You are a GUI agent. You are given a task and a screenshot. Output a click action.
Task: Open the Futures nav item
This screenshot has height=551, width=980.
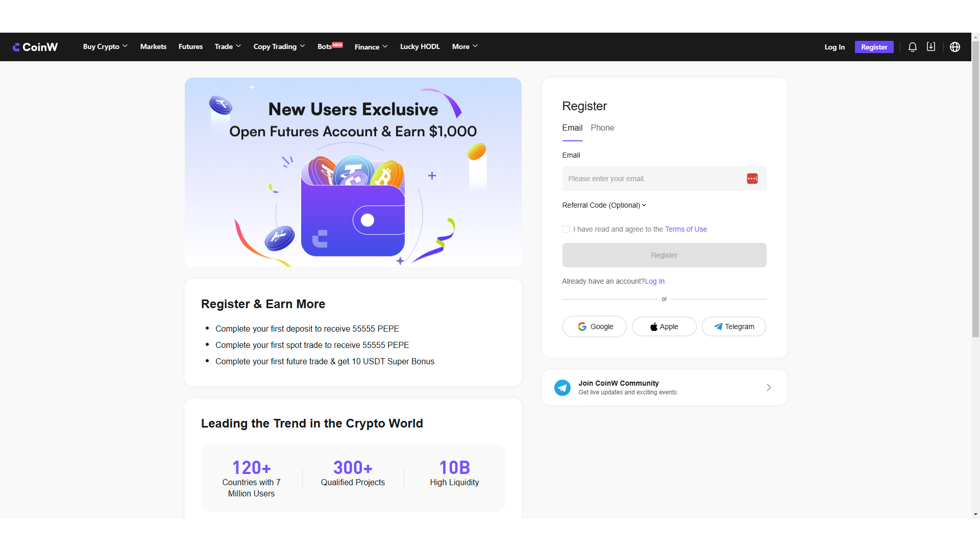[190, 46]
